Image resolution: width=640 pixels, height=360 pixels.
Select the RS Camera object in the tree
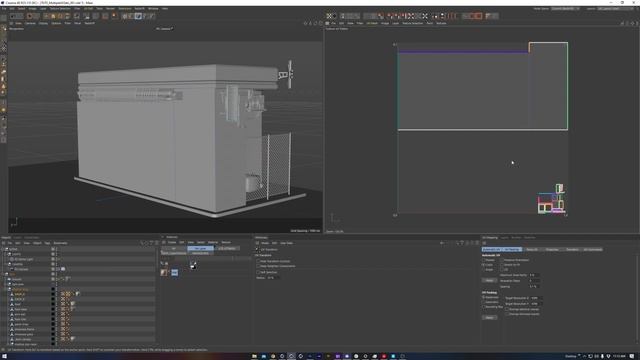pyautogui.click(x=21, y=269)
